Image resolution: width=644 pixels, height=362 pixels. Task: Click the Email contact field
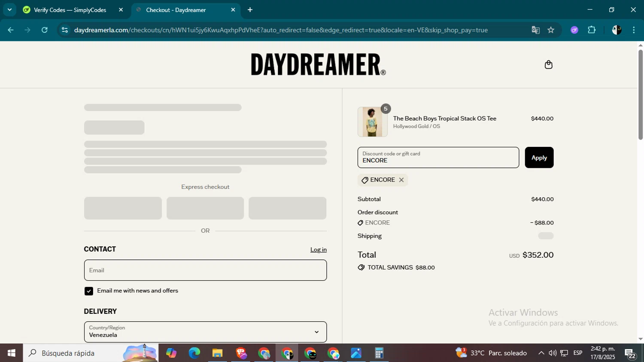coord(205,270)
